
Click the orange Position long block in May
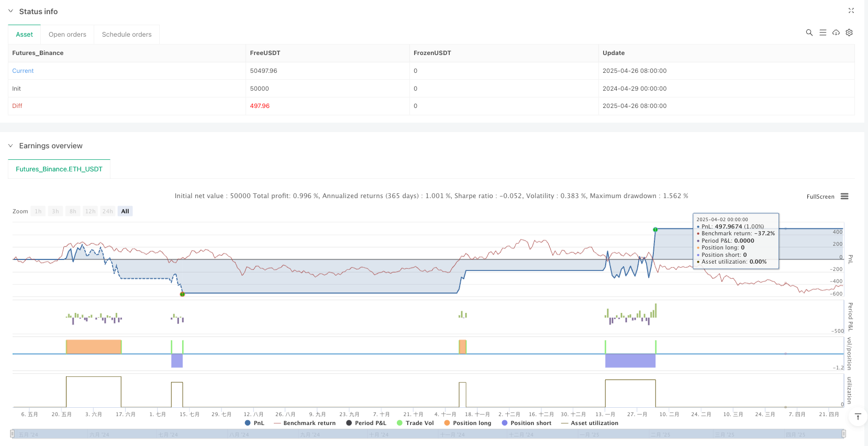pos(94,347)
